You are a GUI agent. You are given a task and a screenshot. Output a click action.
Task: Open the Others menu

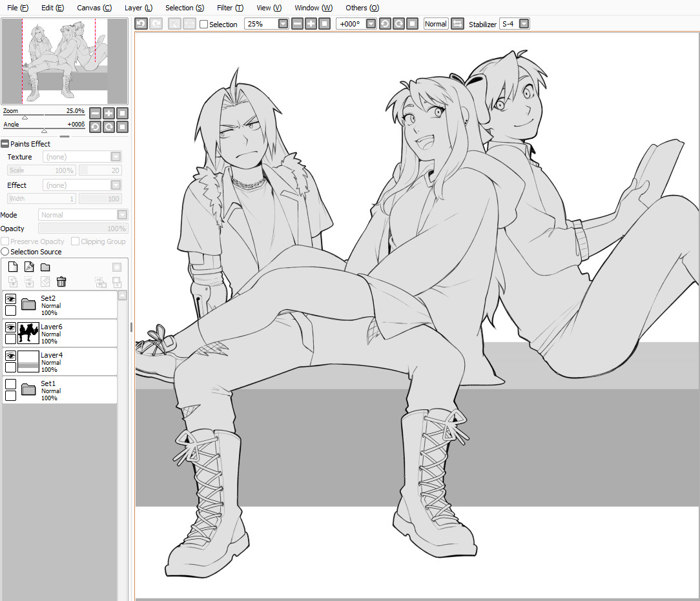click(x=362, y=8)
